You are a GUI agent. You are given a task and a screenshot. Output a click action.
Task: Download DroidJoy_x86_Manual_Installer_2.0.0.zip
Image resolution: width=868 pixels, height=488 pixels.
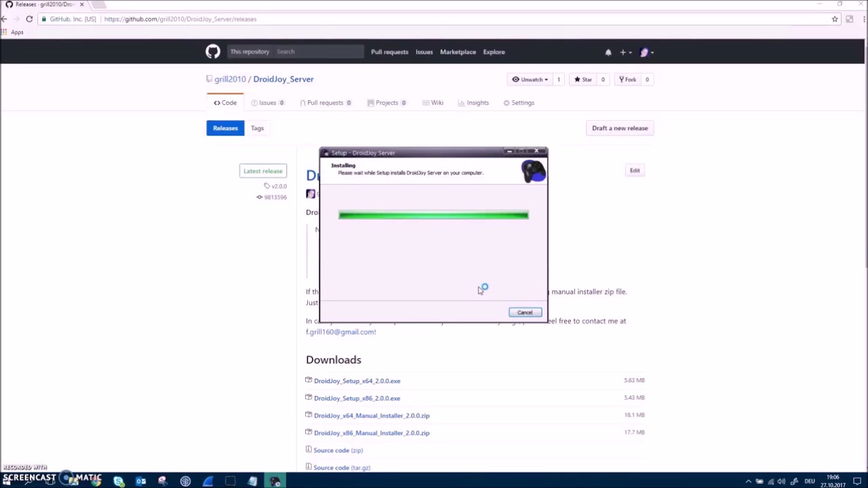pos(372,433)
